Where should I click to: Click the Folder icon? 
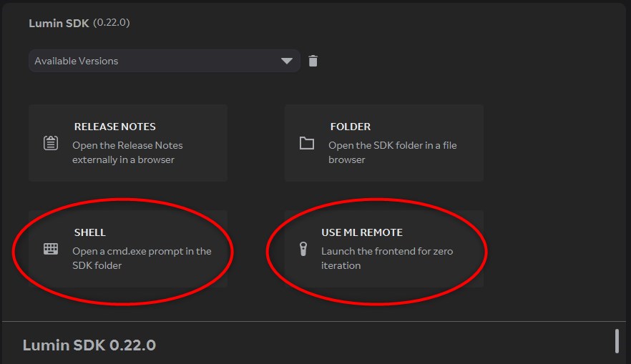pyautogui.click(x=307, y=143)
